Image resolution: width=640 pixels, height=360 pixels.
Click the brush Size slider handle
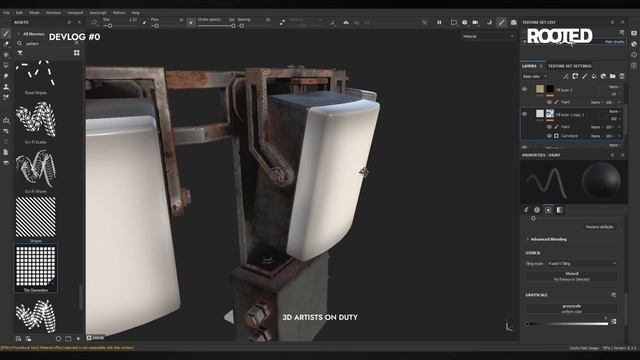point(110,26)
